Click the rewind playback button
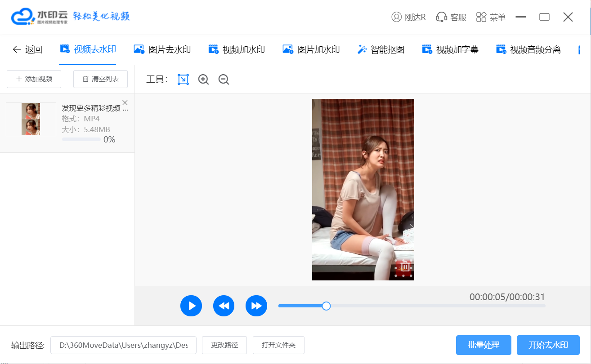The image size is (591, 364). (224, 306)
